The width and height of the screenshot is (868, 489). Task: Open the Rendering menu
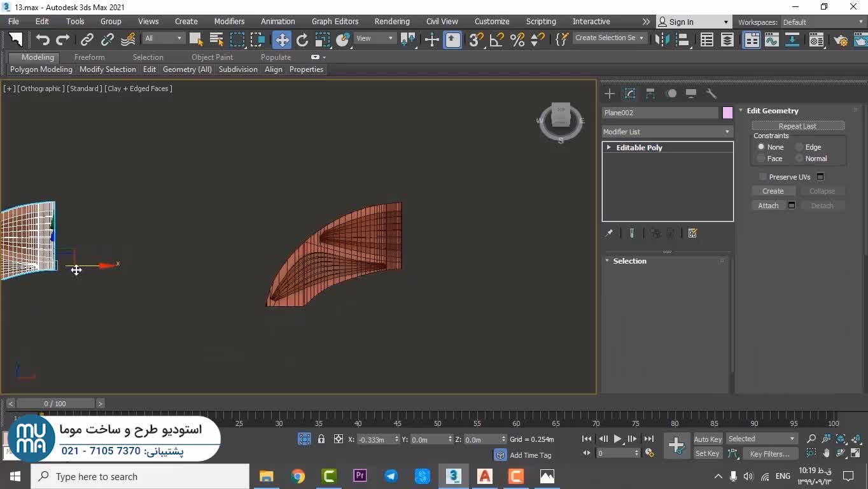391,22
